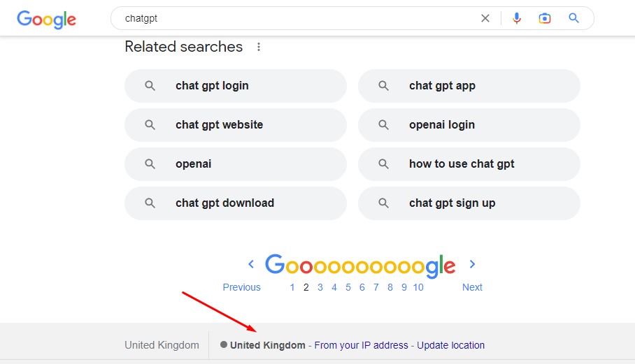635x364 pixels.
Task: Go to results page 3
Action: (x=320, y=287)
